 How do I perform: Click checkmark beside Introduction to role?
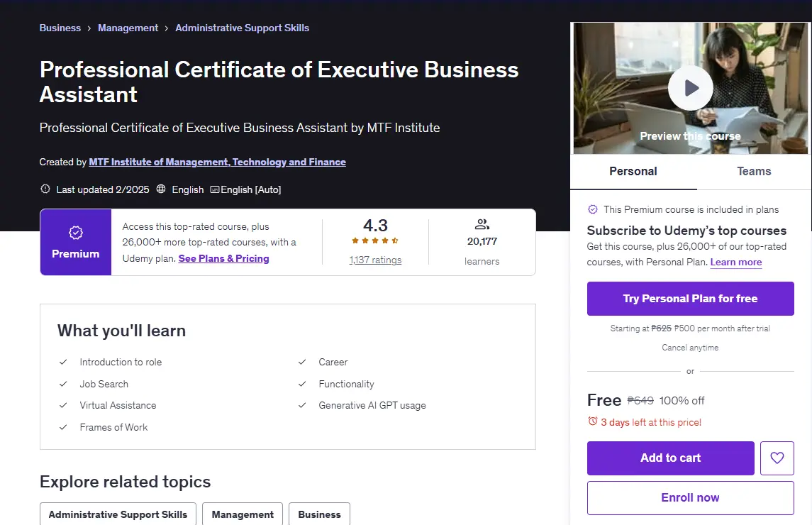(x=63, y=363)
